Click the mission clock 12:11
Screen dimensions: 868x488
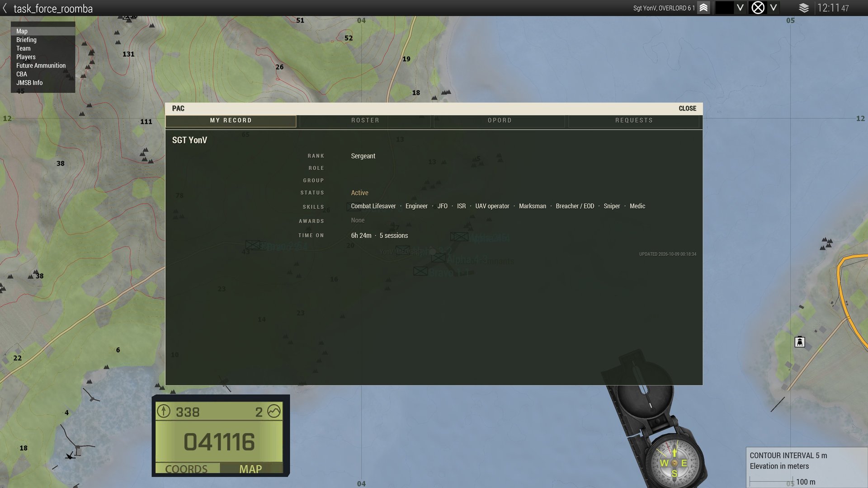pos(833,8)
